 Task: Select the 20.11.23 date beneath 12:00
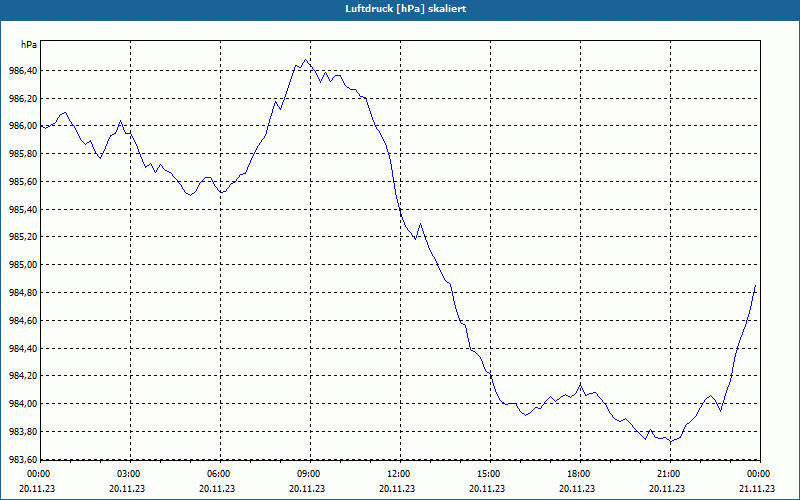click(x=397, y=489)
